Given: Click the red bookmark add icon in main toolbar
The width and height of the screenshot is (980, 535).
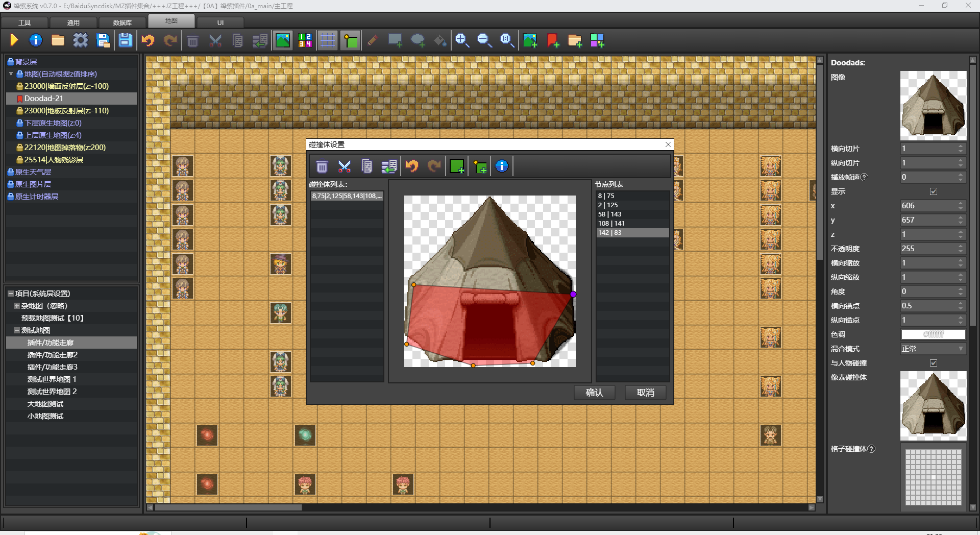Looking at the screenshot, I should 552,40.
